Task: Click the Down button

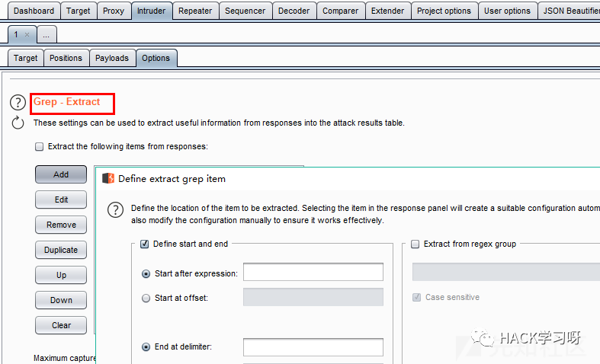Action: tap(61, 300)
